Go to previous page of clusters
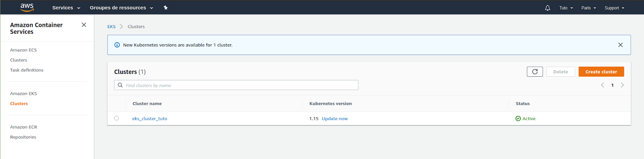This screenshot has width=644, height=159. (x=603, y=85)
